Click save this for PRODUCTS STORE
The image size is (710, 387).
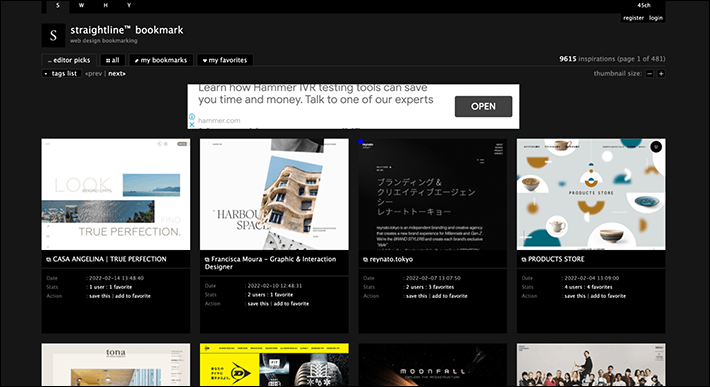[575, 296]
